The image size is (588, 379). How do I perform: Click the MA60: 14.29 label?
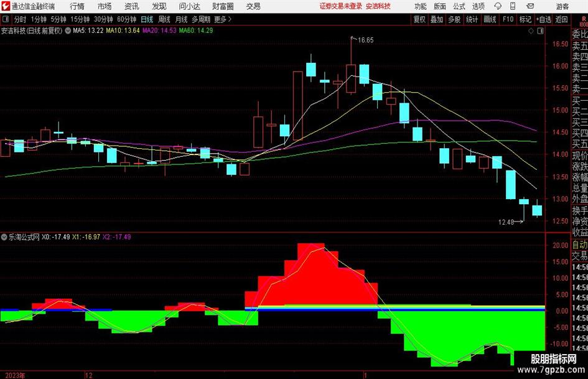tap(196, 30)
